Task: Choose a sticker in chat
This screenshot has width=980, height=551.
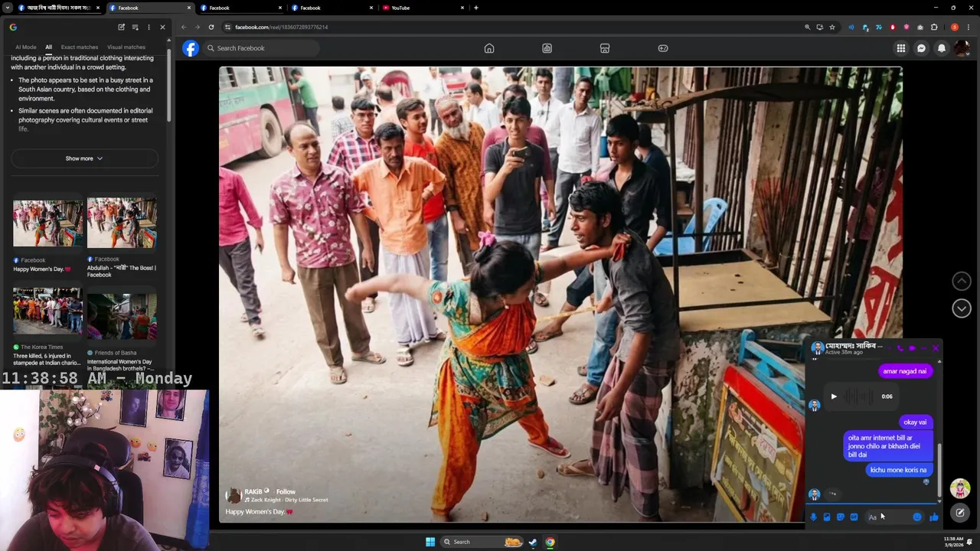Action: click(x=841, y=517)
